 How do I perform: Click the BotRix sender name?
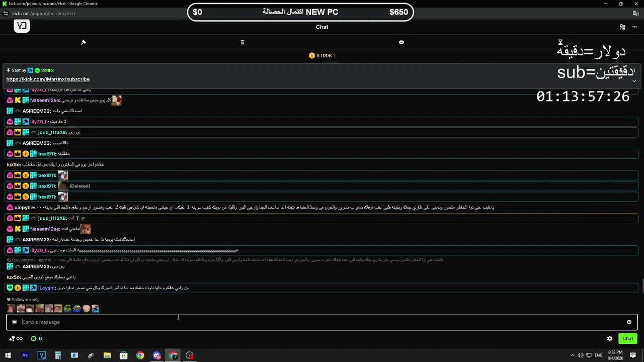click(47, 70)
